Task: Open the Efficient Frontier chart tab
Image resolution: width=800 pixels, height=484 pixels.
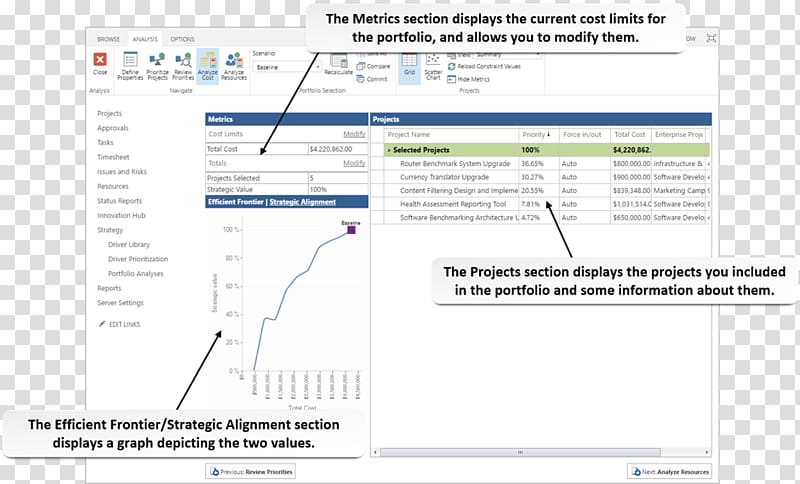Action: click(x=235, y=202)
